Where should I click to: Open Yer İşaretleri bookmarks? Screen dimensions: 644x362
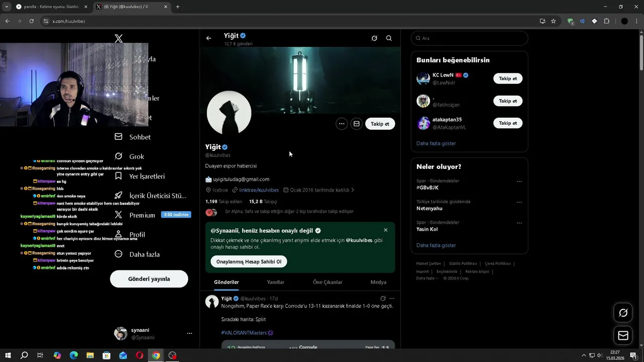(x=140, y=176)
